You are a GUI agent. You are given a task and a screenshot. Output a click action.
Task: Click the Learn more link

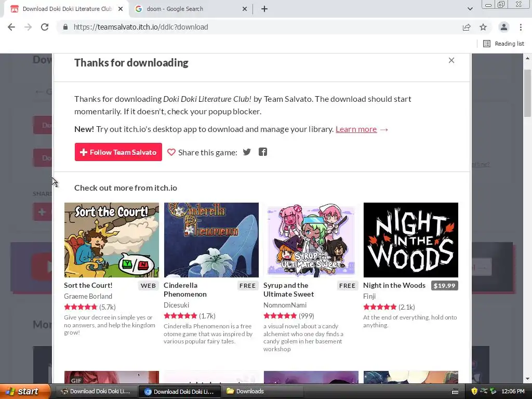coord(356,129)
